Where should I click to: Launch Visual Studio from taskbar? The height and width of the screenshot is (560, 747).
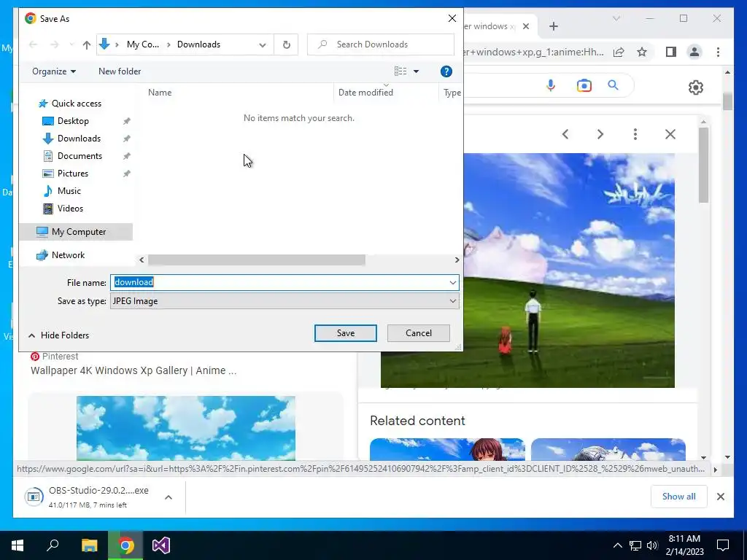tap(161, 545)
